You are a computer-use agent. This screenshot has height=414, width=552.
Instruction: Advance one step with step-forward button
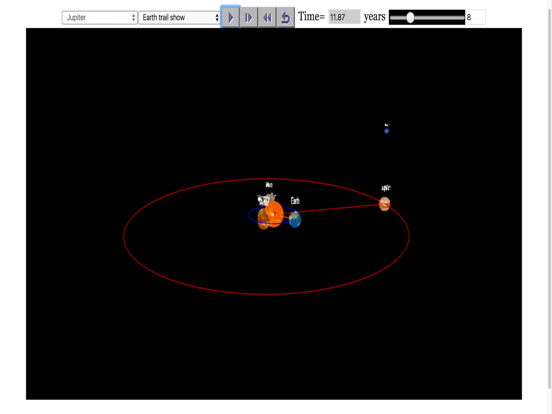(x=249, y=17)
